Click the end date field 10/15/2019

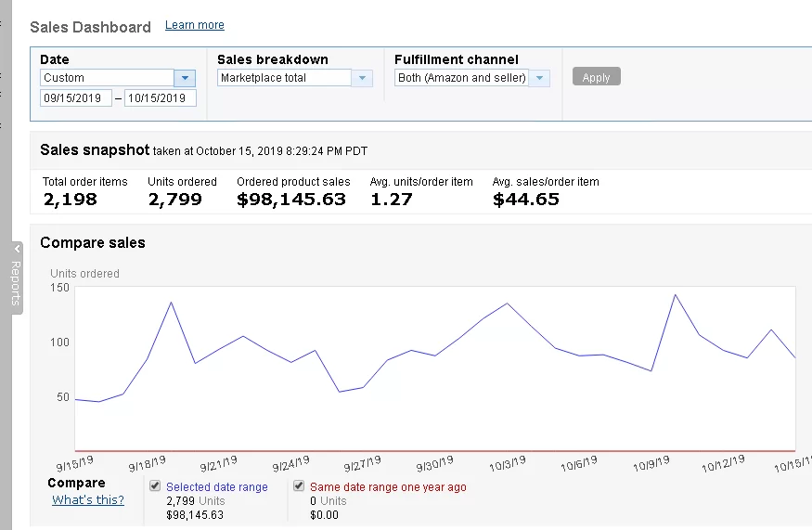point(161,98)
